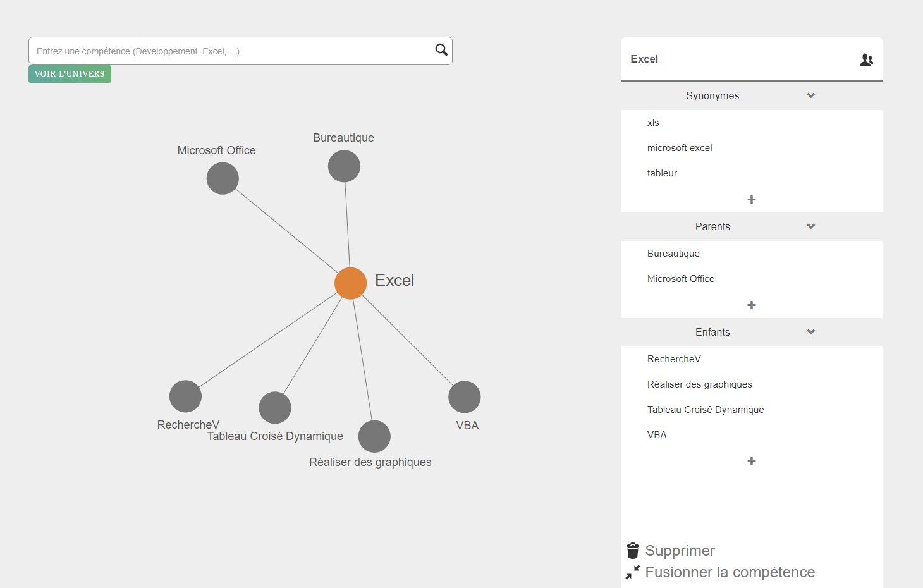Open the VBA child entry
923x588 pixels.
(x=657, y=435)
